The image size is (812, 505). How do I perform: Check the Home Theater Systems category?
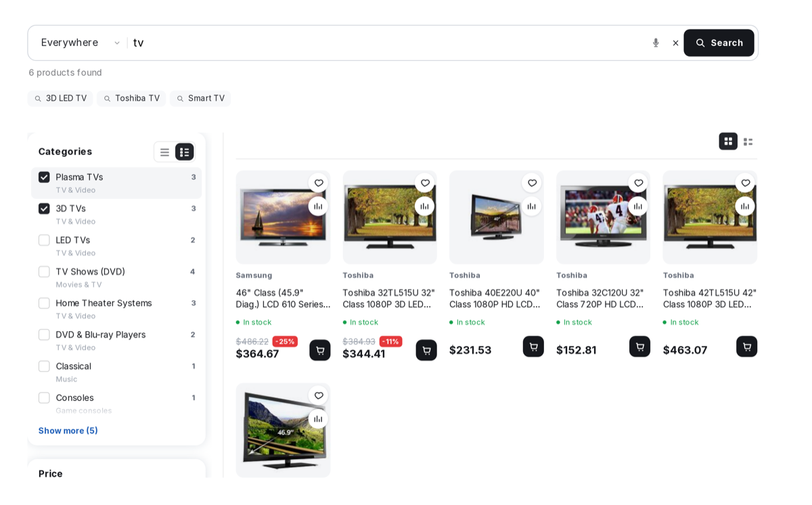click(x=44, y=303)
